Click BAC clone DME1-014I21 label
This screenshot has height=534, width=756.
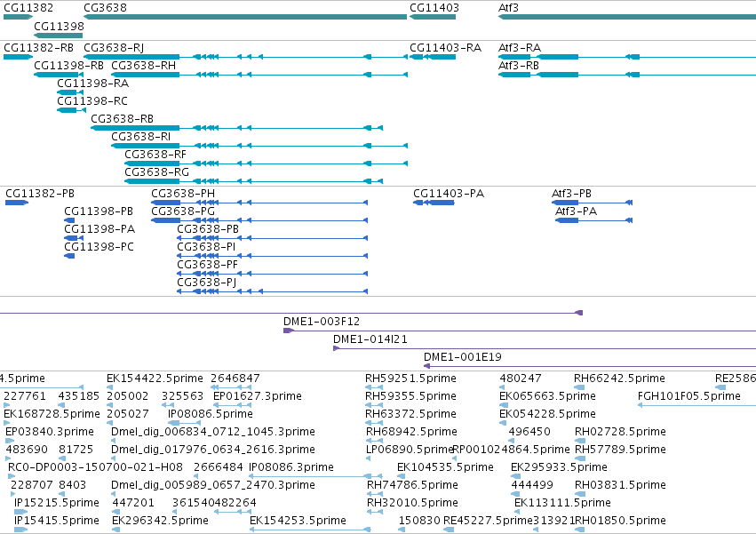pos(370,339)
